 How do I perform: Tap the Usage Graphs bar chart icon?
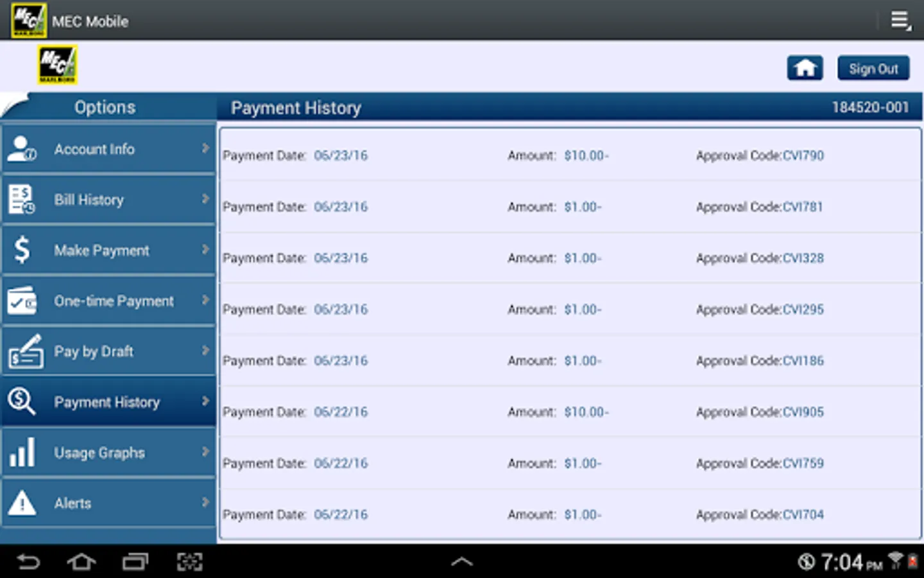pos(22,452)
